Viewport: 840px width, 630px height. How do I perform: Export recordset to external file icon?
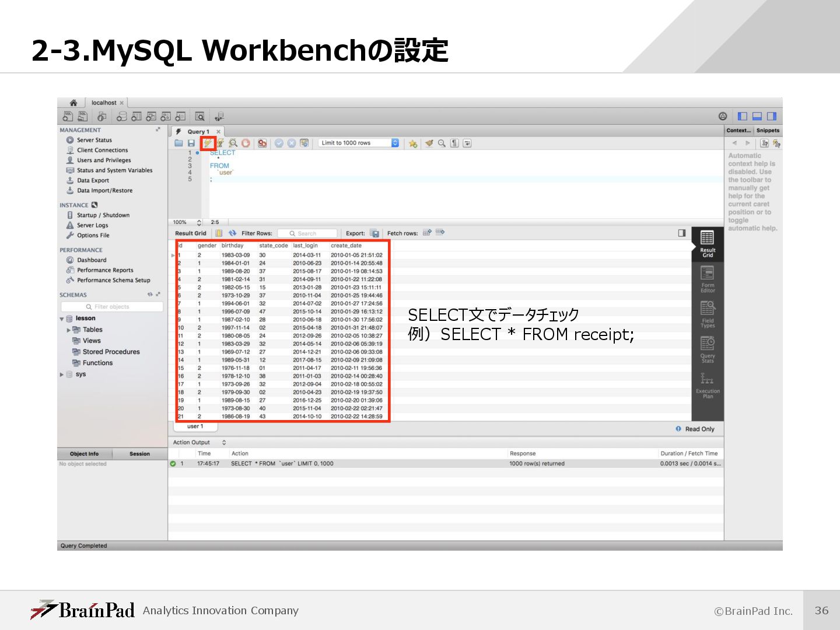point(374,233)
